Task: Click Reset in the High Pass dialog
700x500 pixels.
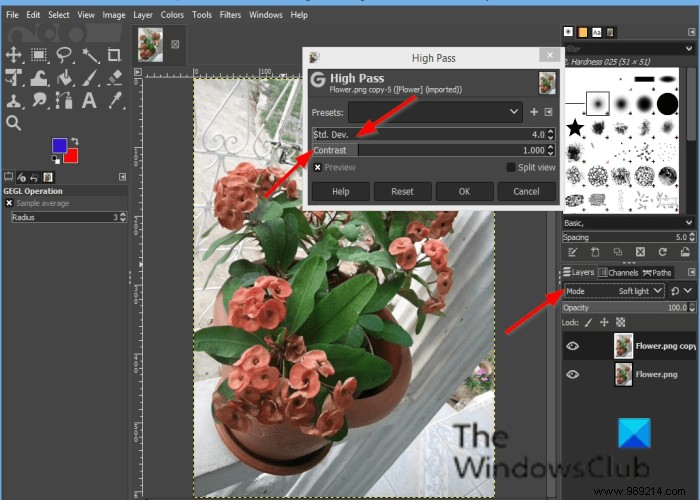Action: (x=402, y=192)
